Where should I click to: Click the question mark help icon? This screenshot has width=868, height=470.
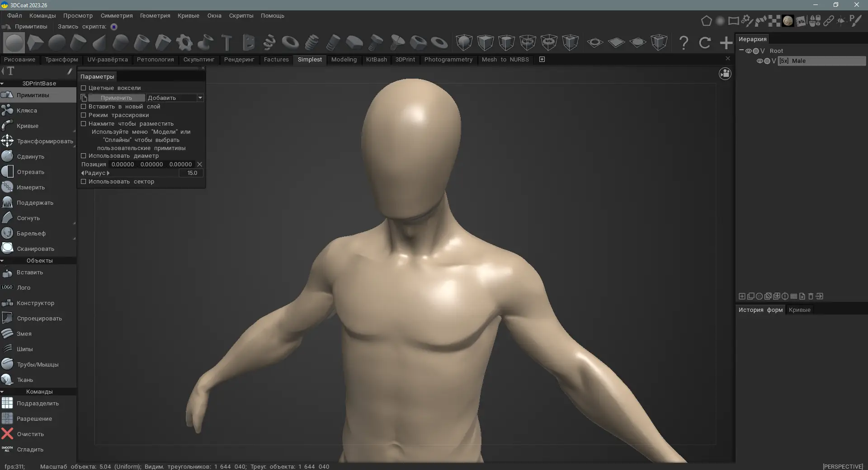coord(684,43)
